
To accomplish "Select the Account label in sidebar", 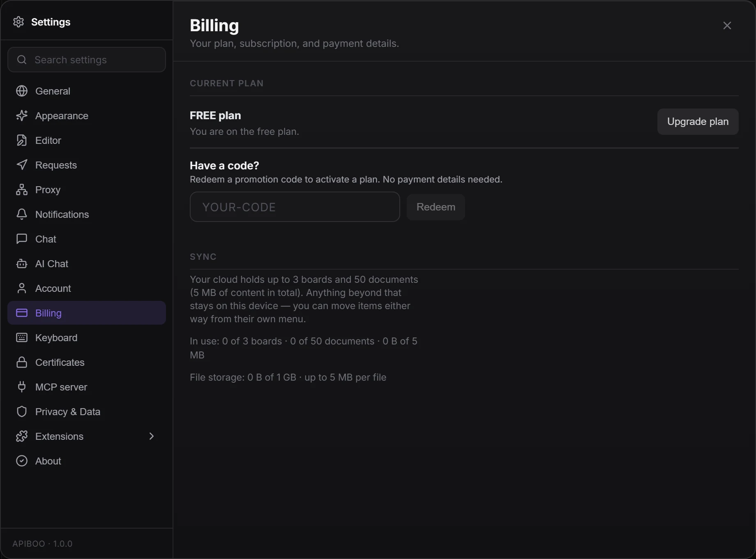I will pyautogui.click(x=53, y=289).
